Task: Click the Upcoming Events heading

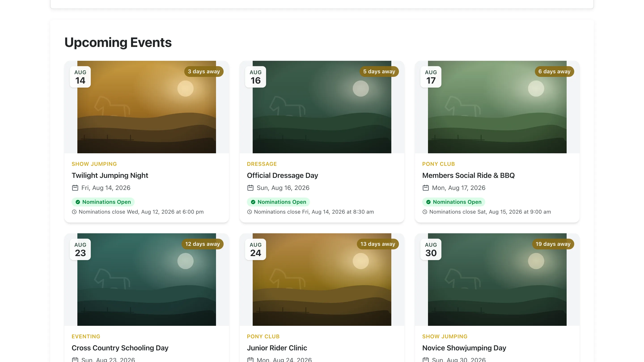Action: coord(118,42)
